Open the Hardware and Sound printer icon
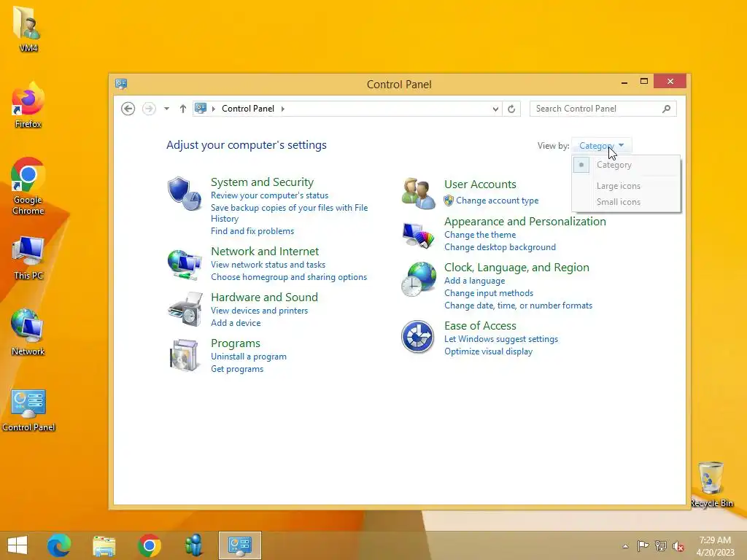The height and width of the screenshot is (560, 747). tap(185, 309)
